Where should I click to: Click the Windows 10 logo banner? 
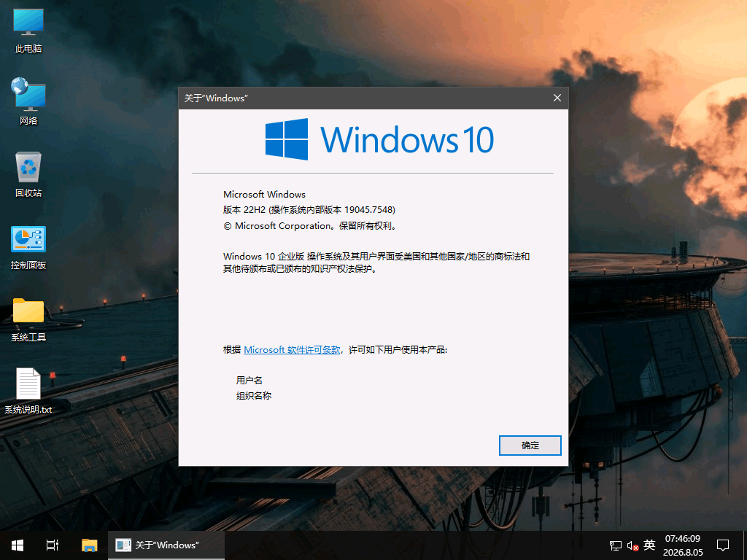pyautogui.click(x=379, y=139)
